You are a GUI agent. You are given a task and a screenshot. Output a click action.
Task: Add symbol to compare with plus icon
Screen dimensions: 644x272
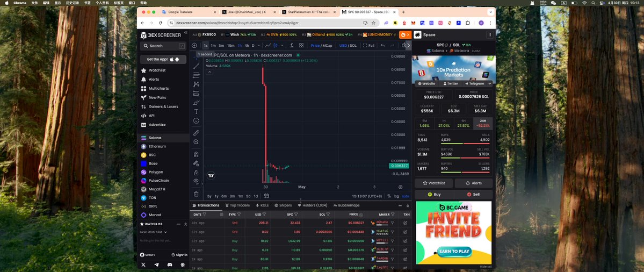click(194, 46)
